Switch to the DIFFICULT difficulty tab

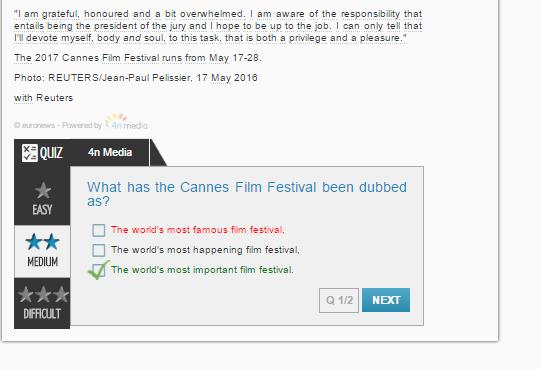click(x=42, y=303)
